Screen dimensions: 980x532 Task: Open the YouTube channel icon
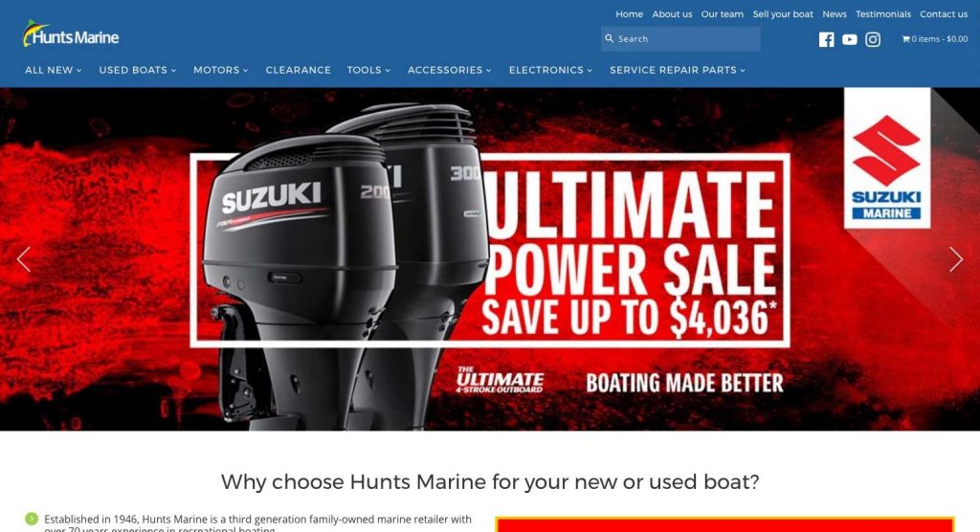click(x=850, y=39)
